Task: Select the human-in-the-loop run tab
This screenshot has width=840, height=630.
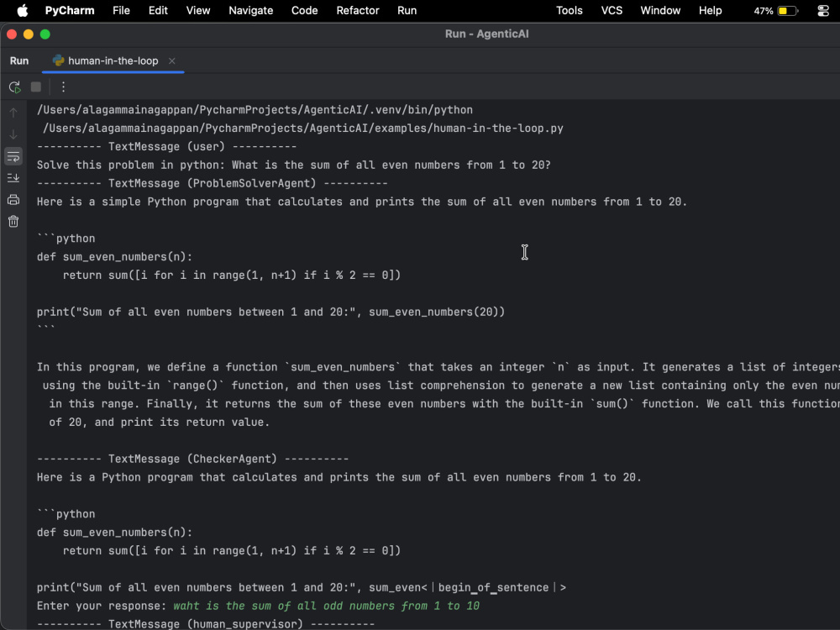Action: point(113,61)
